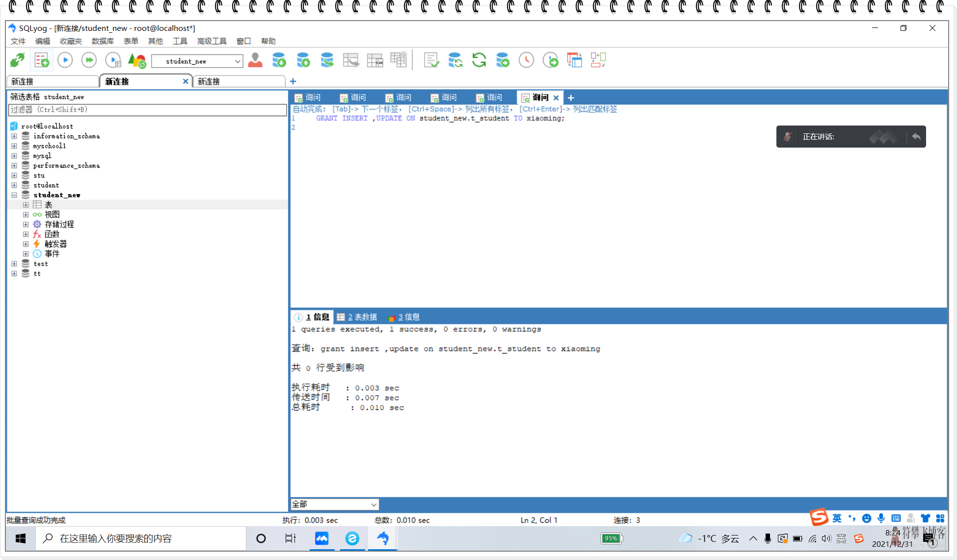Open the scheduler clock icon

point(527,60)
